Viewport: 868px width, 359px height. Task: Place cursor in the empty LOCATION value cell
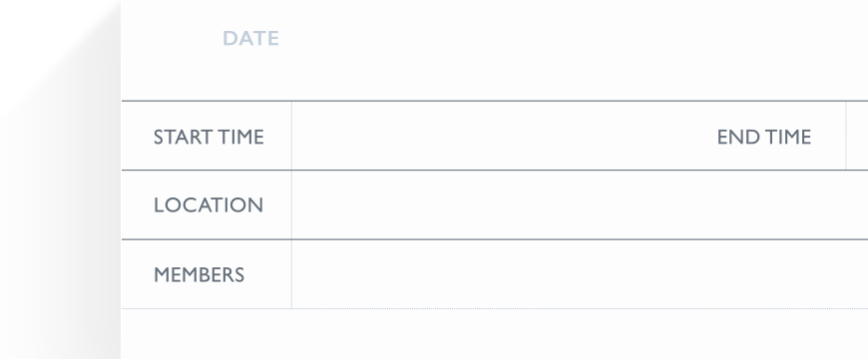580,205
